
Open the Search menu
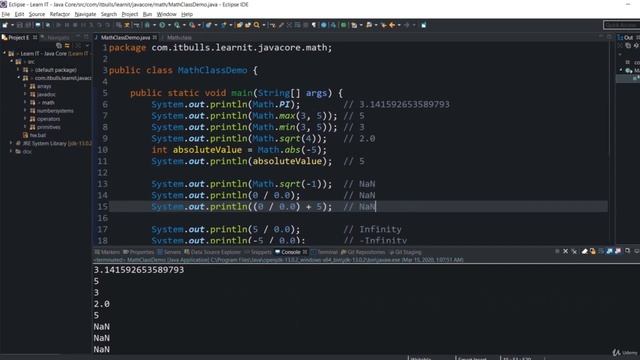(109, 14)
